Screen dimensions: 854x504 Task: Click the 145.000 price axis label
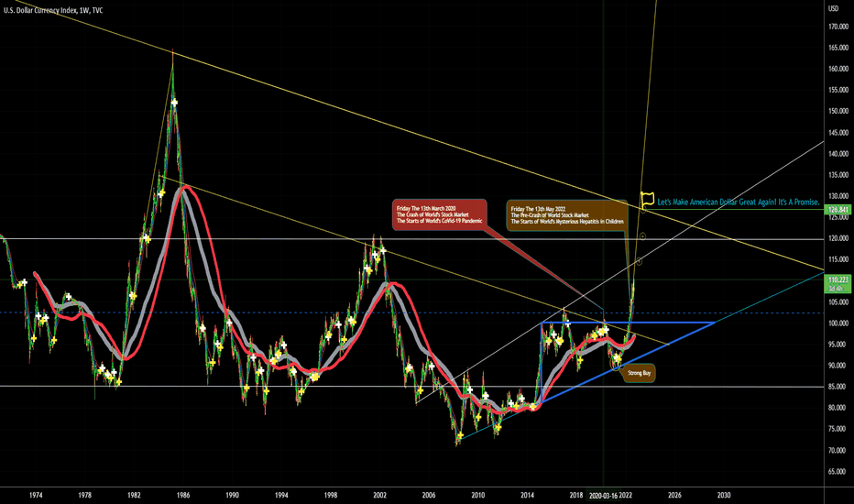pyautogui.click(x=838, y=132)
